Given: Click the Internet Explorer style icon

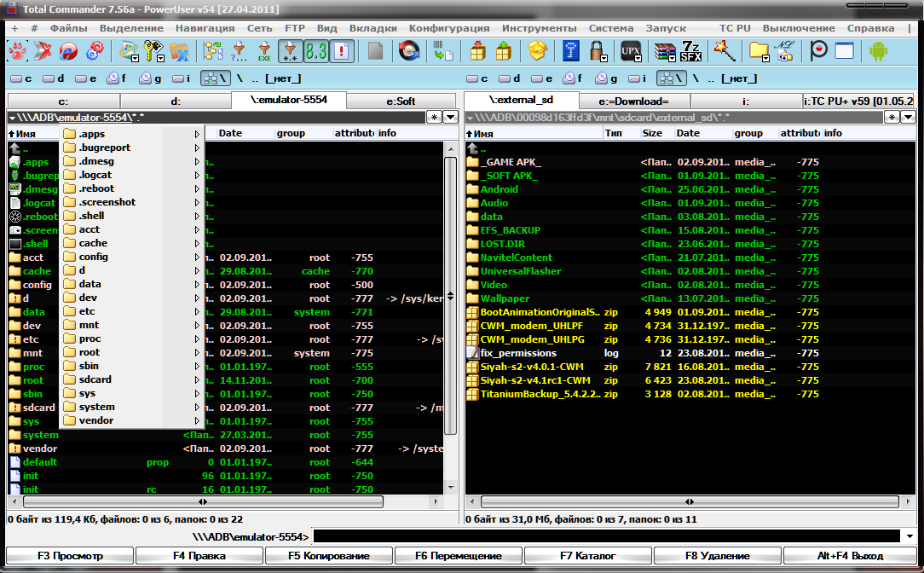Looking at the screenshot, I should coord(68,51).
